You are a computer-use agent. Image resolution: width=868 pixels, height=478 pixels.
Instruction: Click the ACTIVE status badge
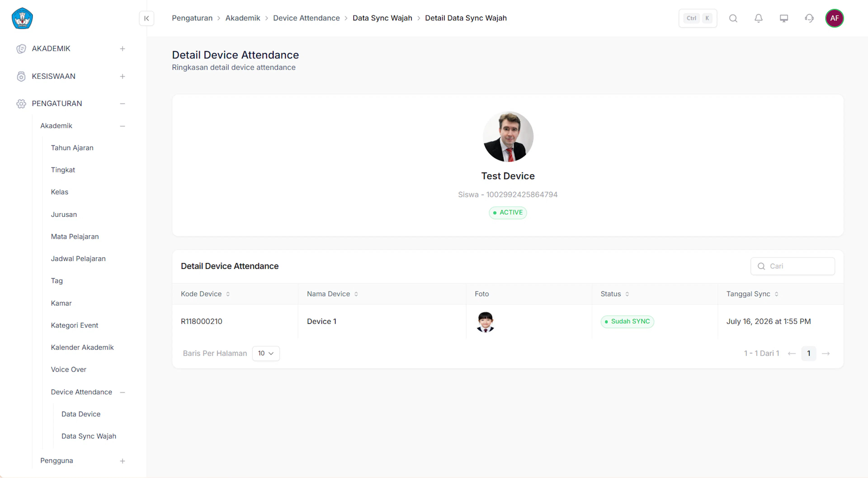click(x=508, y=213)
